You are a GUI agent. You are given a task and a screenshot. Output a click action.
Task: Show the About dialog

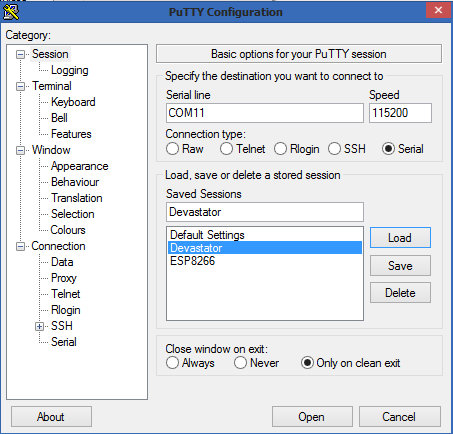coord(51,417)
